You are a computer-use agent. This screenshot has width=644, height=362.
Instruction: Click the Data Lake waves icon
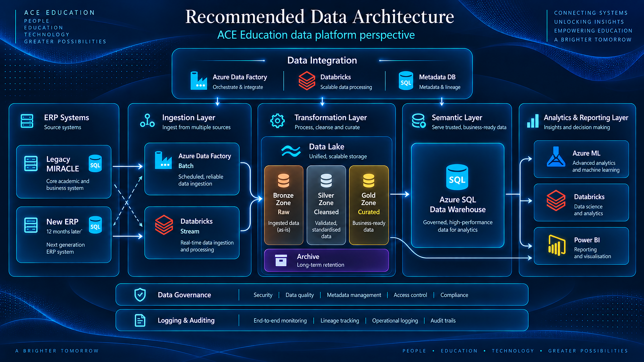(291, 151)
